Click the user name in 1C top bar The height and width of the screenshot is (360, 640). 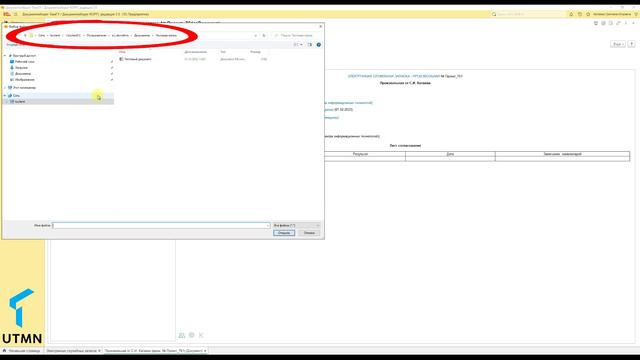point(612,14)
